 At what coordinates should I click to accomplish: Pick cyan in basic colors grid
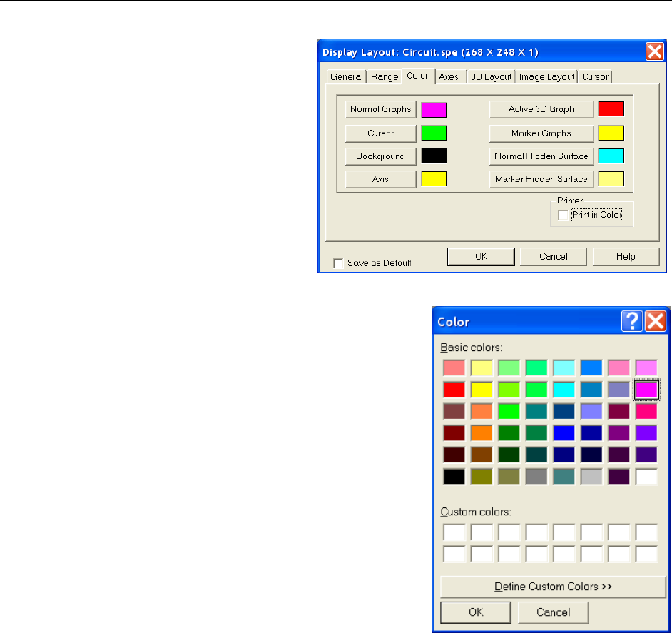[x=564, y=390]
